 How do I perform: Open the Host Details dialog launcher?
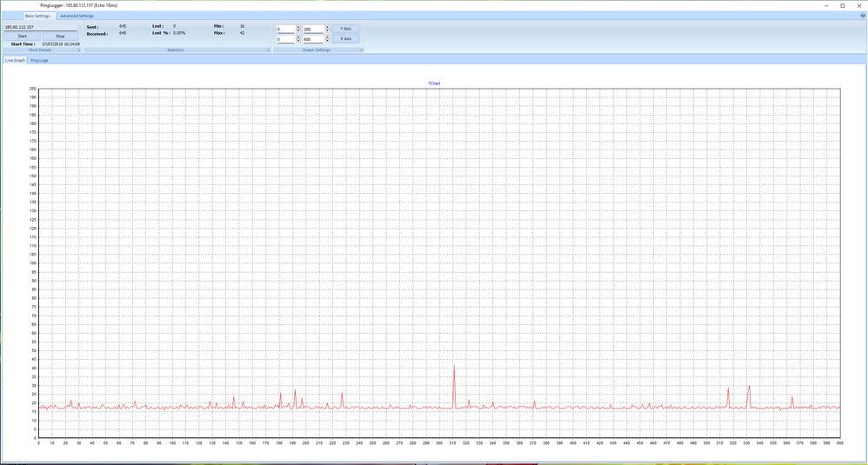(x=79, y=50)
